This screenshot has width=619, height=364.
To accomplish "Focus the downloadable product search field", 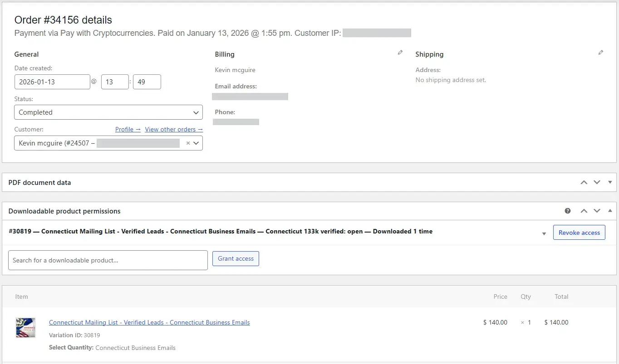I will pos(108,260).
